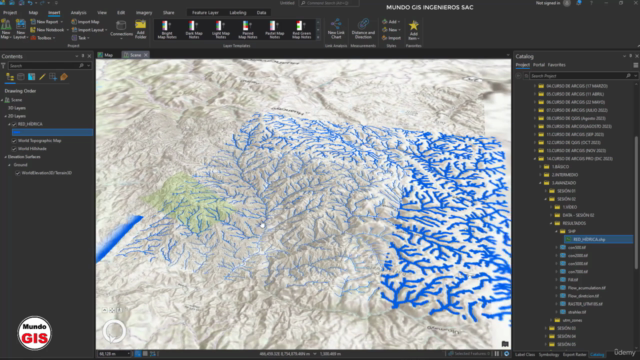Toggle World Hillshade visibility checkbox
The image size is (640, 360).
point(14,149)
